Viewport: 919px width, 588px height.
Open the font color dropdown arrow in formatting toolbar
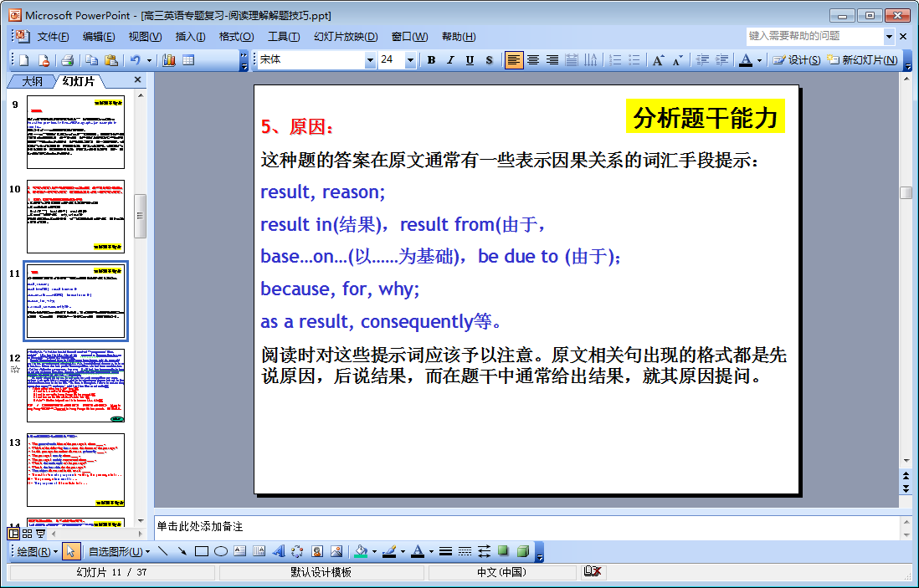point(759,59)
